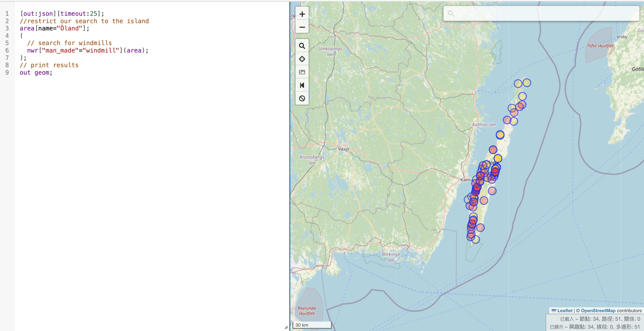
Task: Click the locate me crosshair icon
Action: (x=302, y=59)
